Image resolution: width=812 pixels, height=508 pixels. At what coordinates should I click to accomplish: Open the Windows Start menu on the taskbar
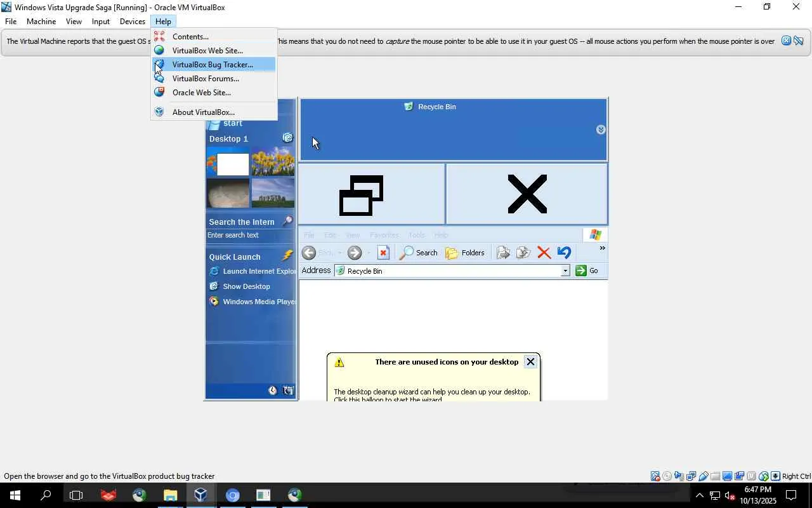15,495
